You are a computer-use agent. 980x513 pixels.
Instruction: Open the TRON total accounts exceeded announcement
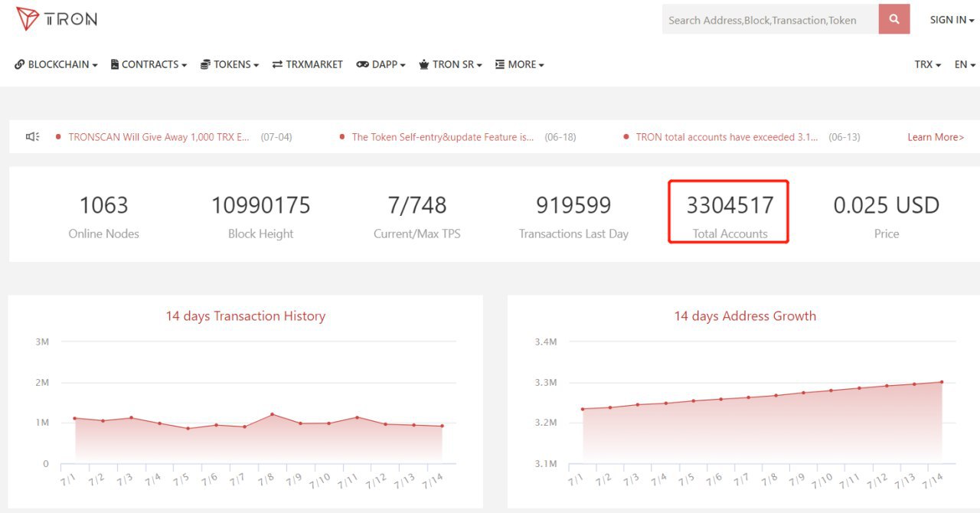[x=727, y=137]
